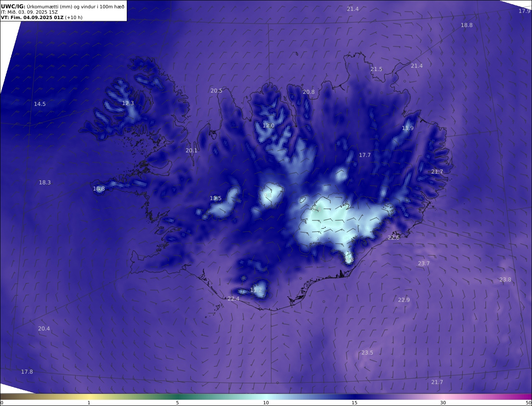532x406 pixels.
Task: Click the 14.5 value label
Action: pyautogui.click(x=40, y=104)
